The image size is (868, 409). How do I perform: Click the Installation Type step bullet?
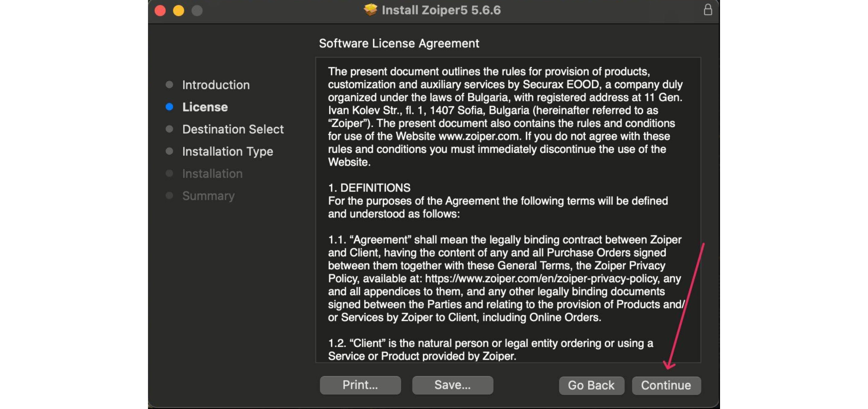pyautogui.click(x=169, y=151)
